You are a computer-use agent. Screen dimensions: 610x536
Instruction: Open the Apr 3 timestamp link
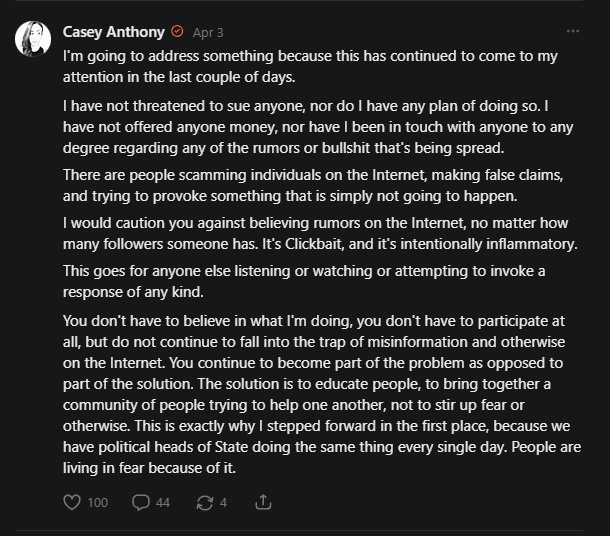pyautogui.click(x=208, y=32)
